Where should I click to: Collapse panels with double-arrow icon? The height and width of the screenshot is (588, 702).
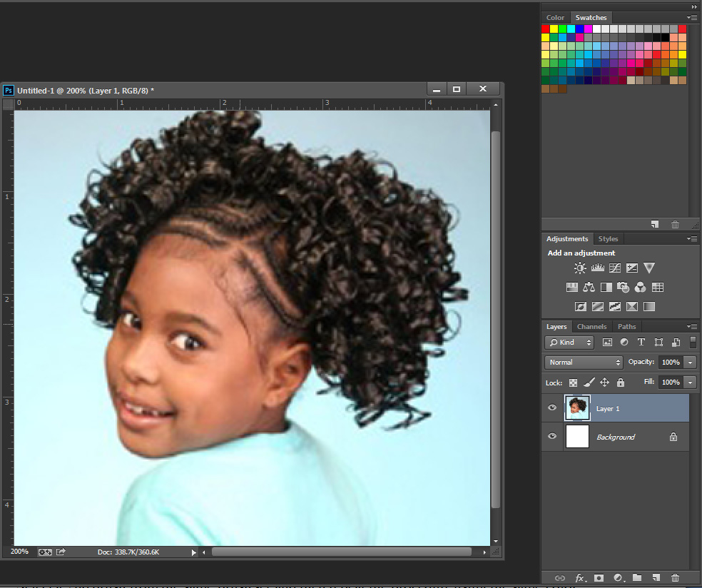tap(694, 6)
